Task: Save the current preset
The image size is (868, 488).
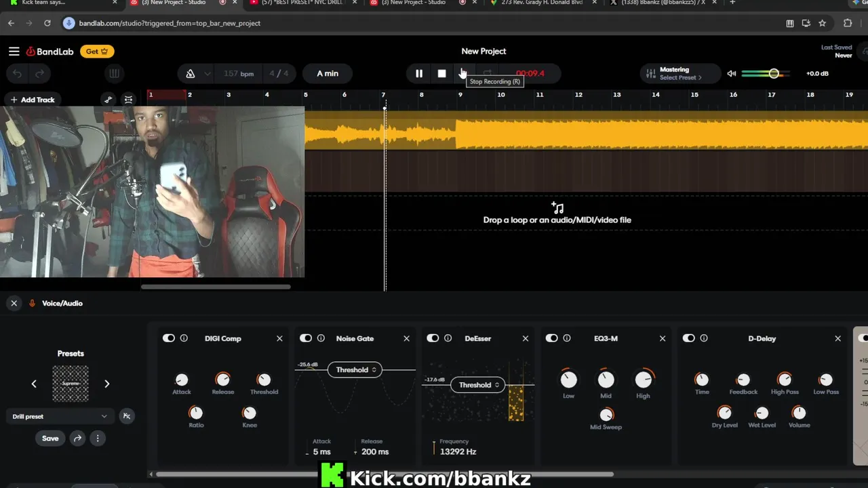Action: tap(50, 439)
